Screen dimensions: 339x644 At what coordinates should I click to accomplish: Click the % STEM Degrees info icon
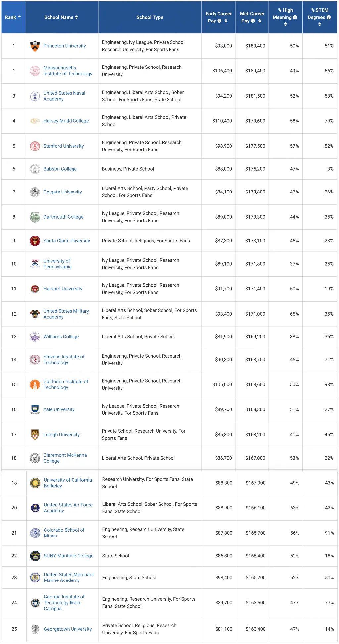point(329,17)
